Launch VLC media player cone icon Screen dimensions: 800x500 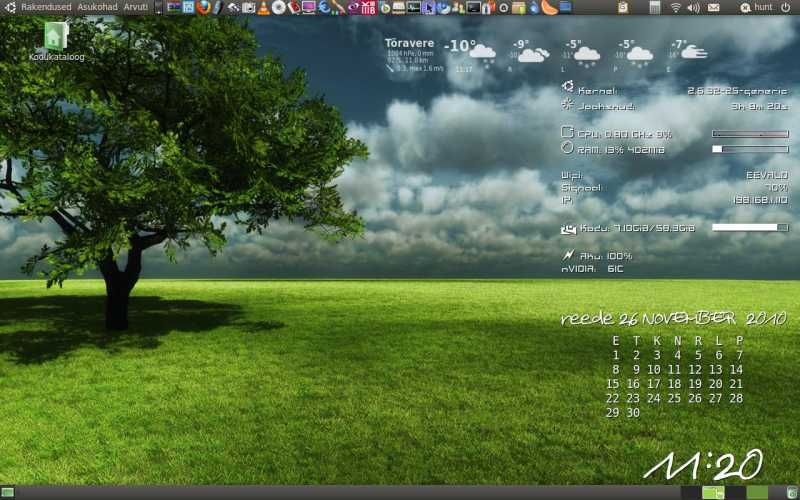coord(263,7)
